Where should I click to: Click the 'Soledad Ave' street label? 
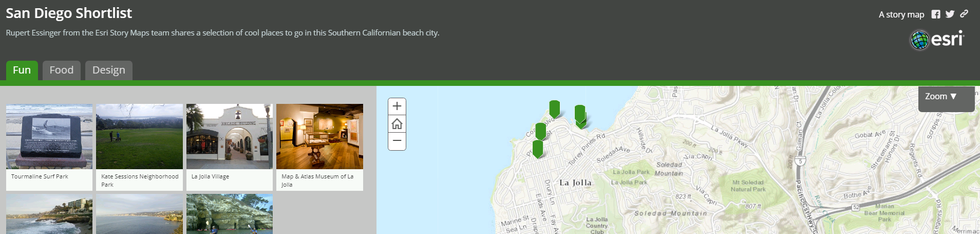pos(613,154)
